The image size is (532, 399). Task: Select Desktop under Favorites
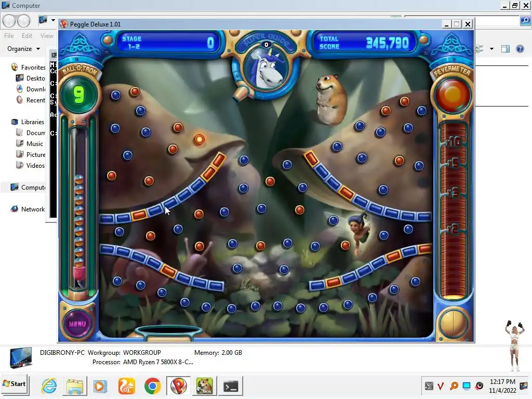pos(31,78)
